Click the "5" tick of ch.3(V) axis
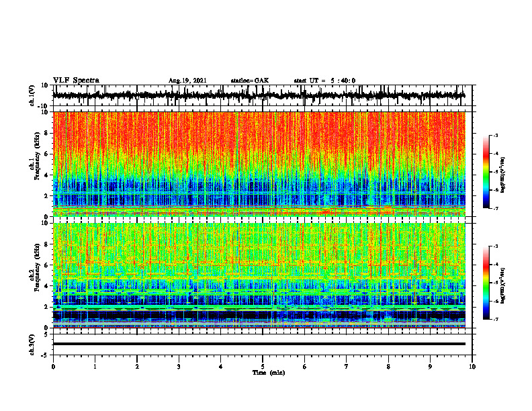 (x=47, y=334)
